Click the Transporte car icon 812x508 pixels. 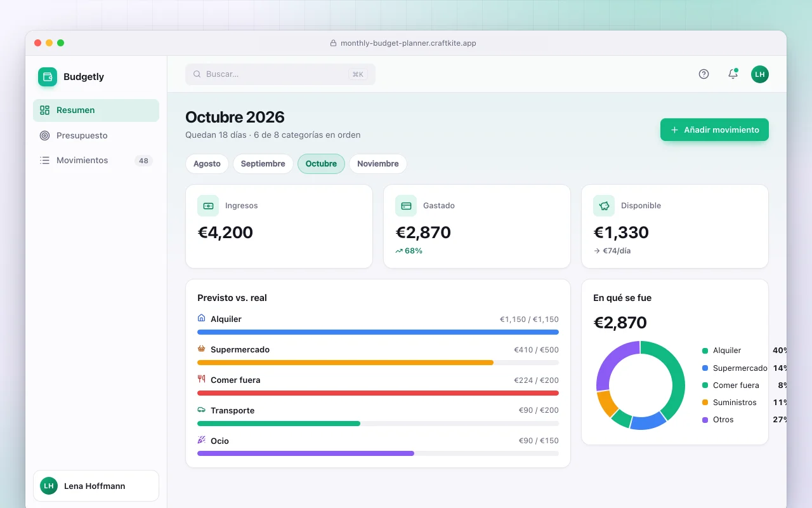(x=202, y=410)
